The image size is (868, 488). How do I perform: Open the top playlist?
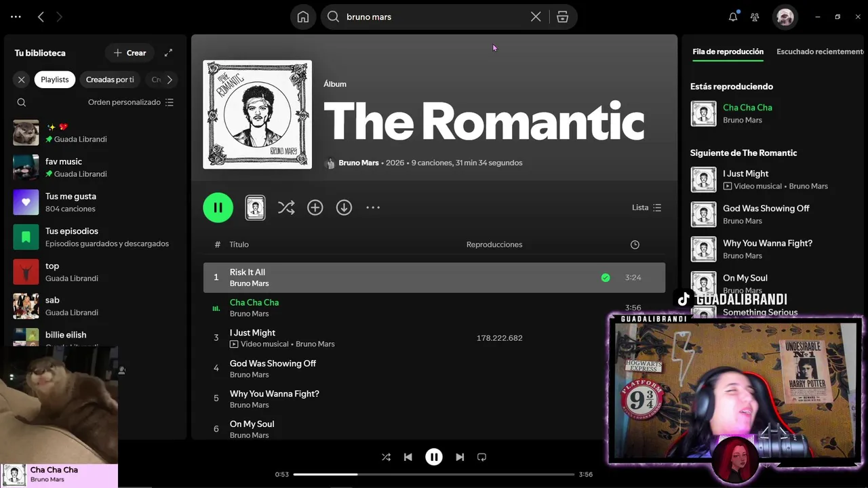pyautogui.click(x=95, y=272)
